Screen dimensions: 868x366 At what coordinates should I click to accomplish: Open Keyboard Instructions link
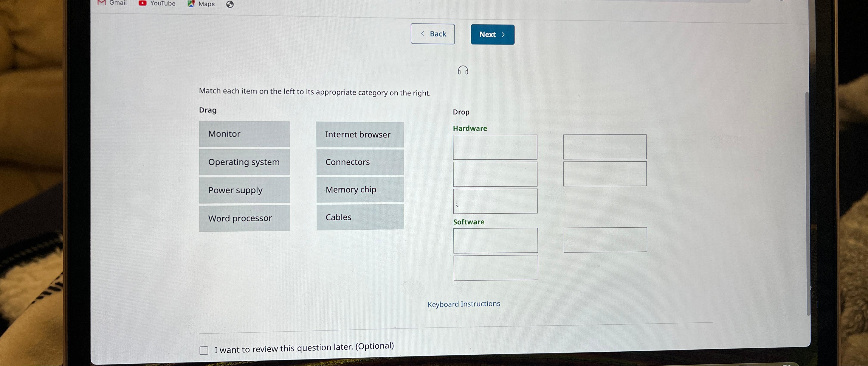point(464,304)
